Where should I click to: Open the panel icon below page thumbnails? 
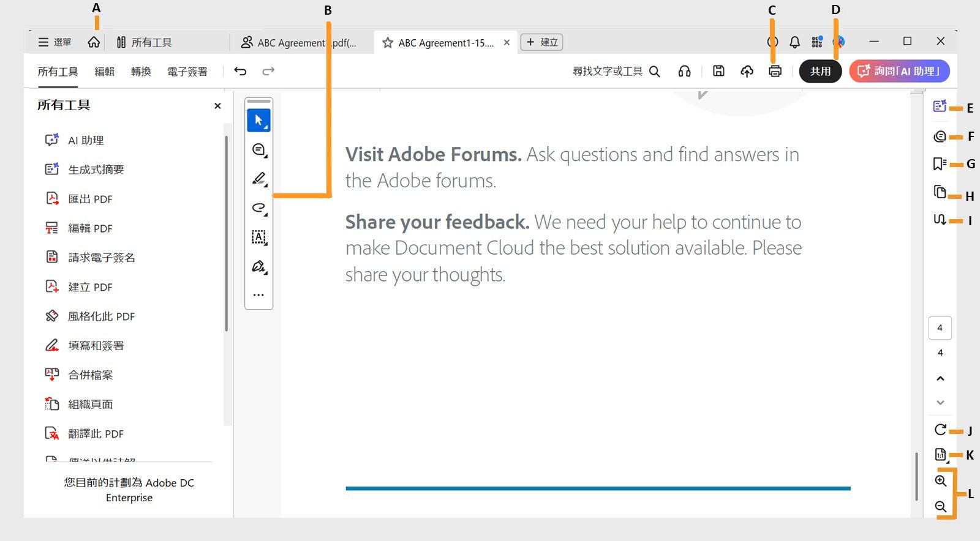click(x=940, y=220)
